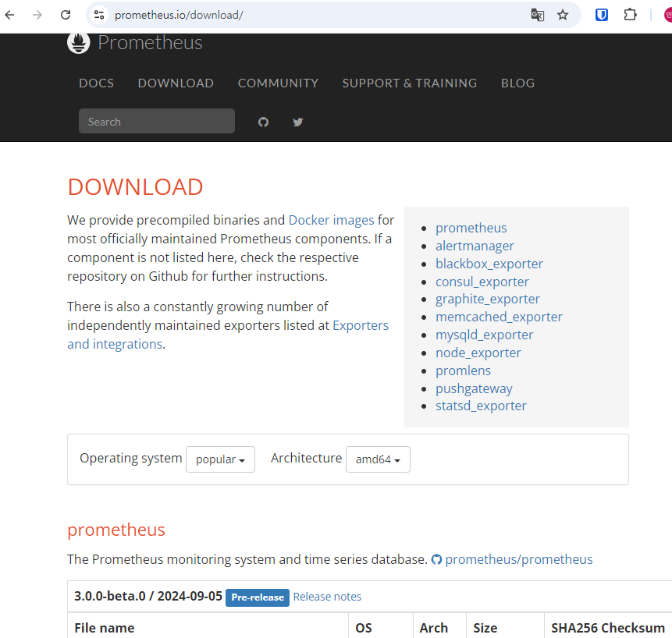This screenshot has height=638, width=672.
Task: Bookmark this page with star icon
Action: coord(563,15)
